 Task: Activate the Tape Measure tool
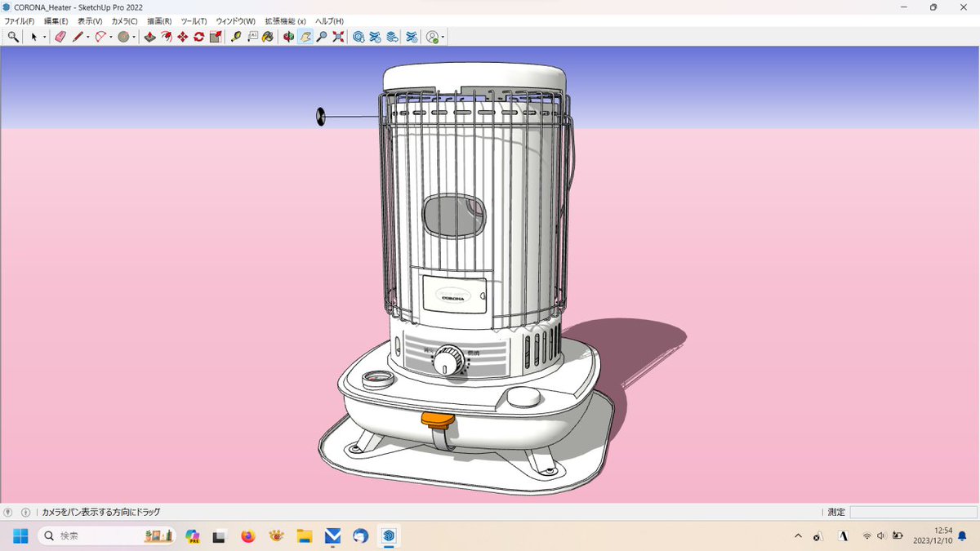[236, 37]
